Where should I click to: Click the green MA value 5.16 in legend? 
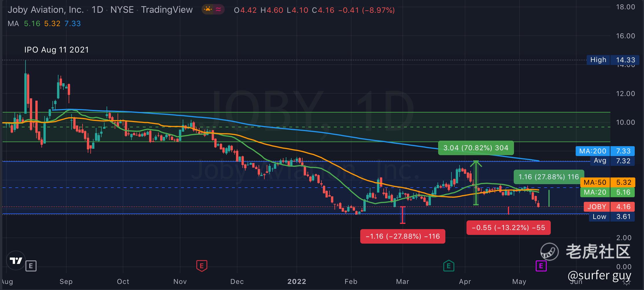tap(32, 23)
